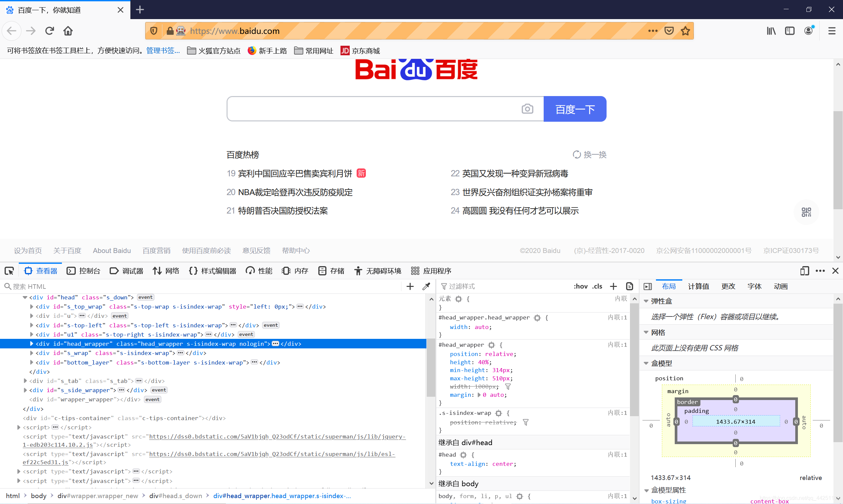Collapse the div id="head" node
The width and height of the screenshot is (843, 504).
pos(25,297)
